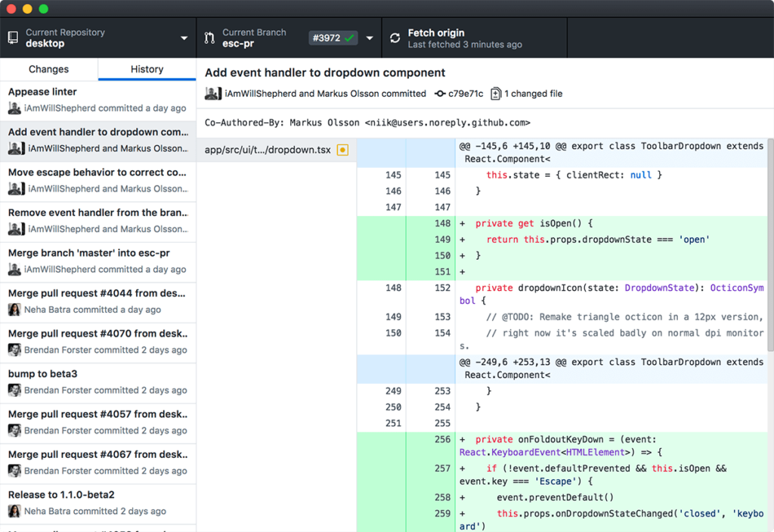Select Merge branch 'master' into esc-pr commit
Image resolution: width=774 pixels, height=532 pixels.
(98, 261)
